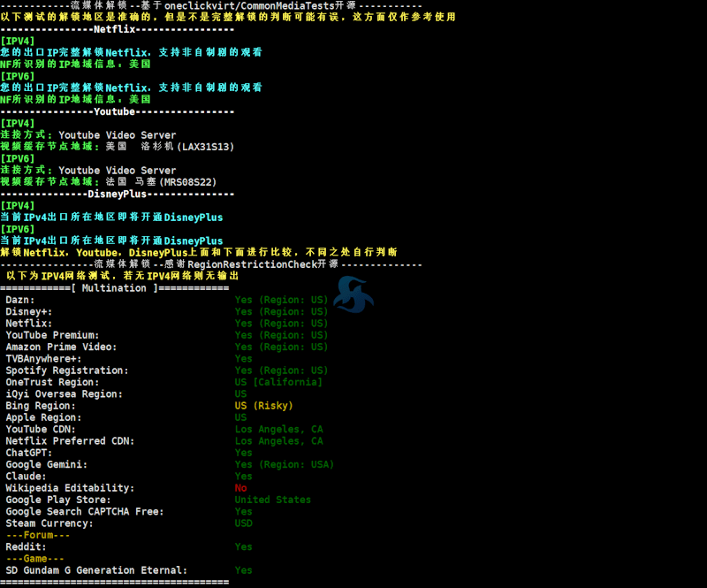Click the 'Apple Region:' row label
Screen dimensions: 707x588
tap(43, 417)
